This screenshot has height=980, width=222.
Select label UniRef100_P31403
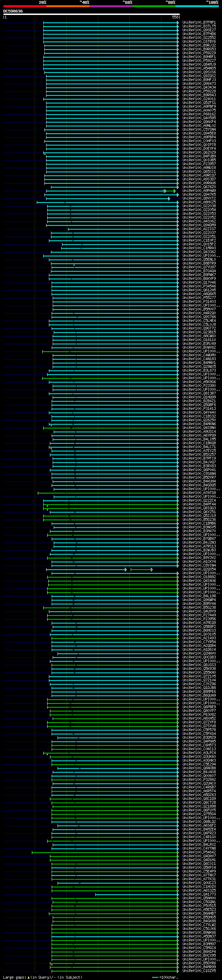point(199,301)
